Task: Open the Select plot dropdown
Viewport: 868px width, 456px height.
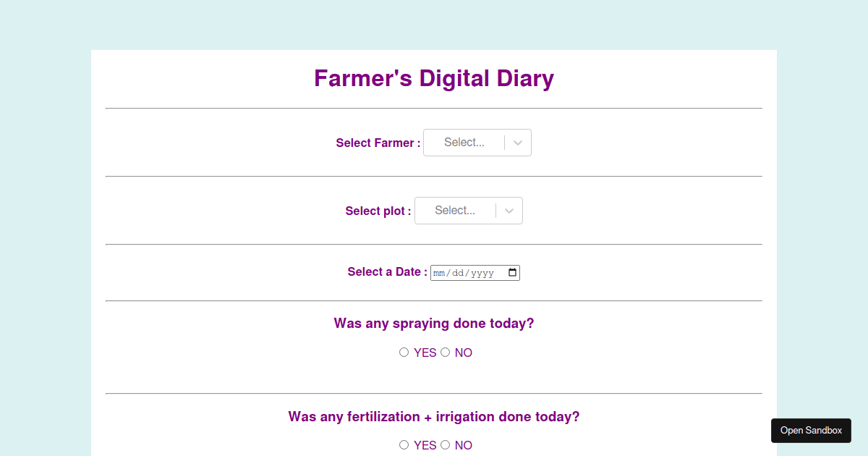Action: point(468,210)
